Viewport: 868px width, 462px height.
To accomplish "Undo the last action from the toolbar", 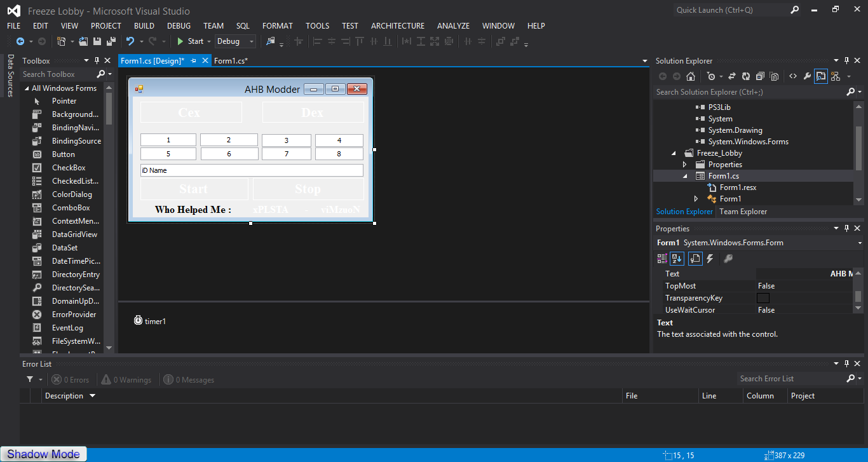I will tap(130, 41).
